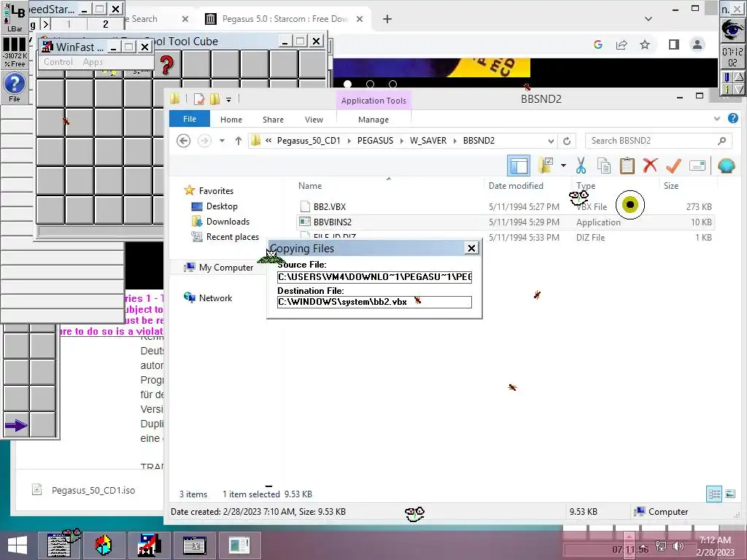This screenshot has height=560, width=747.
Task: Sort by the Date modified column header
Action: pos(516,186)
